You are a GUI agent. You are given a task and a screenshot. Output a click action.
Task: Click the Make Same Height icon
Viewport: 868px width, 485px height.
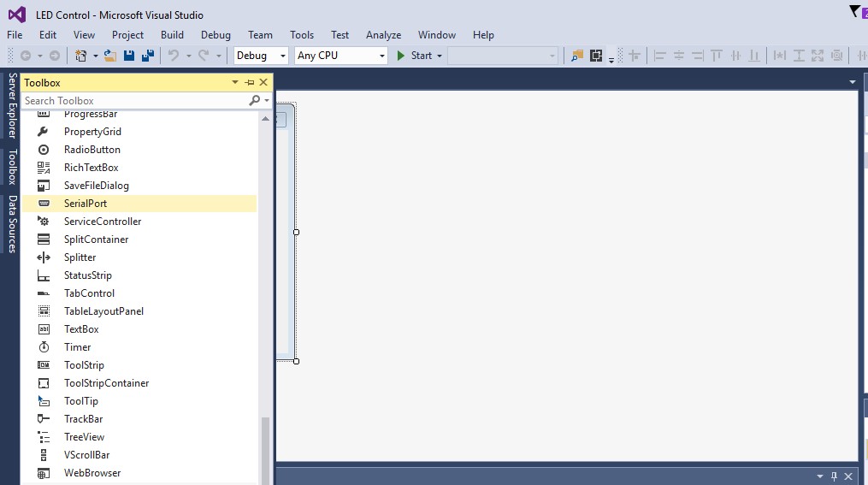click(x=799, y=56)
